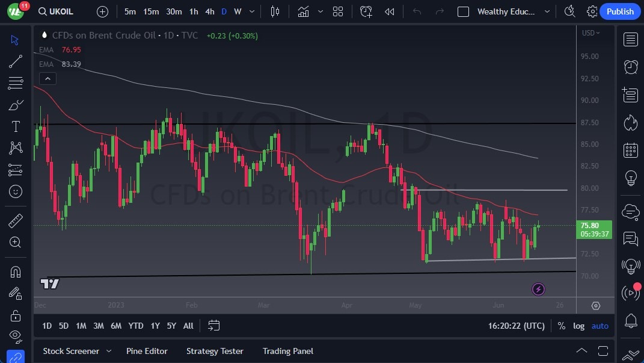Select the trend line drawing tool
644x363 pixels.
click(16, 61)
